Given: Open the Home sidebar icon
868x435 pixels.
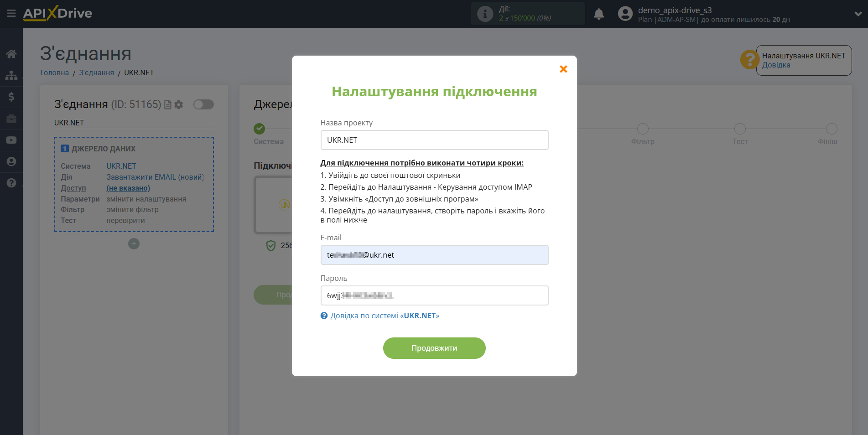Looking at the screenshot, I should point(11,54).
